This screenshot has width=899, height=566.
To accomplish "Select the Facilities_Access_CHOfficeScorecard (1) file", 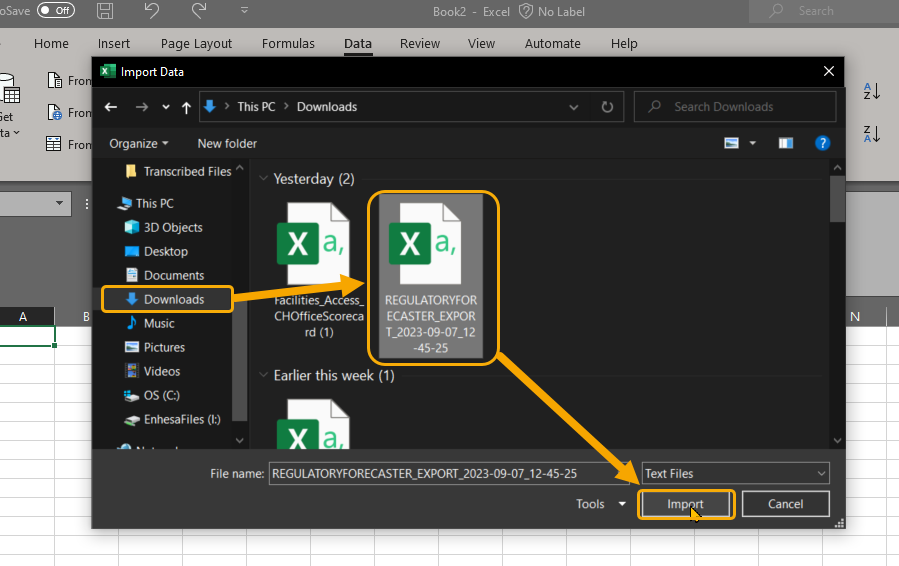I will point(318,270).
